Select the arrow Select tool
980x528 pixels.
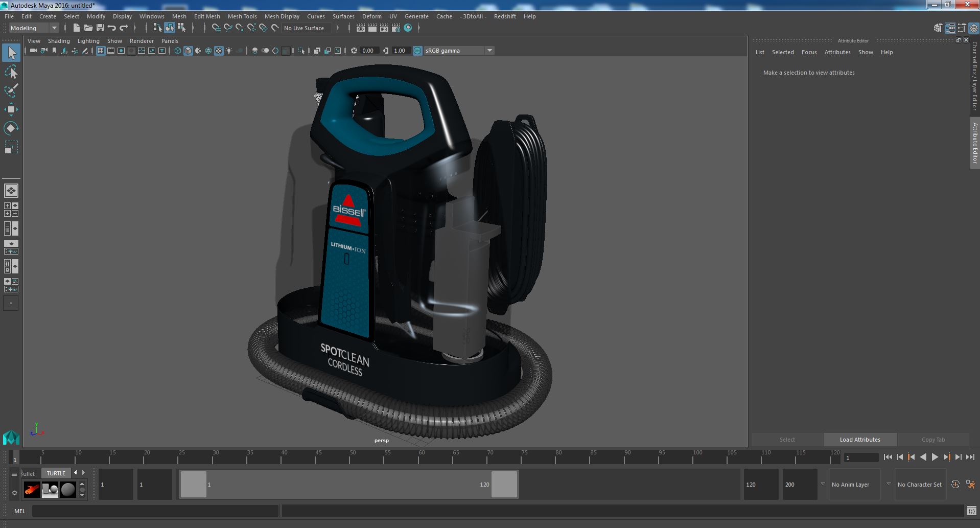coord(11,53)
